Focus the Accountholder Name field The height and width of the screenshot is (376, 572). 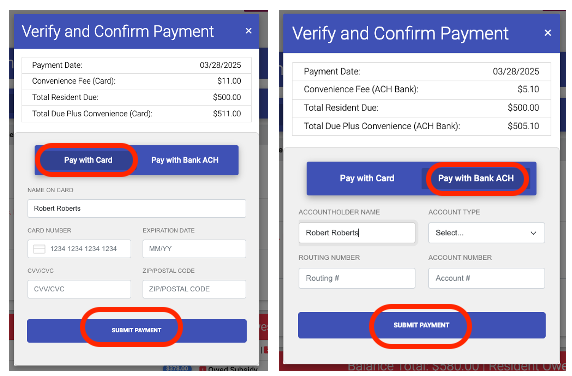pos(357,233)
